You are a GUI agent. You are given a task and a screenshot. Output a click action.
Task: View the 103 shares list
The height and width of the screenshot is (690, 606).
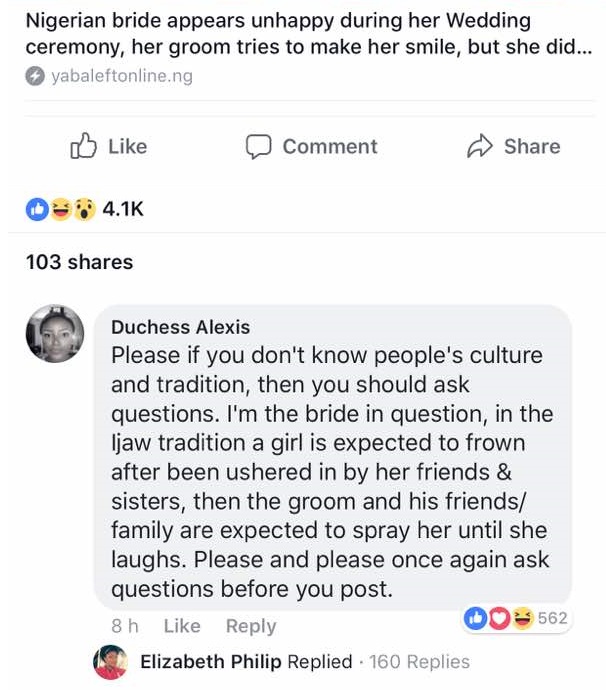click(79, 262)
